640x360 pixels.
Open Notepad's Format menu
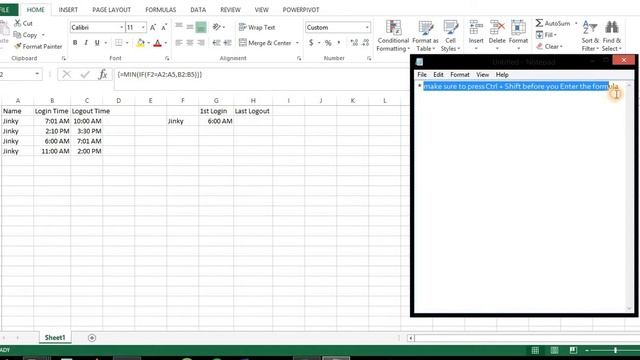coord(460,75)
